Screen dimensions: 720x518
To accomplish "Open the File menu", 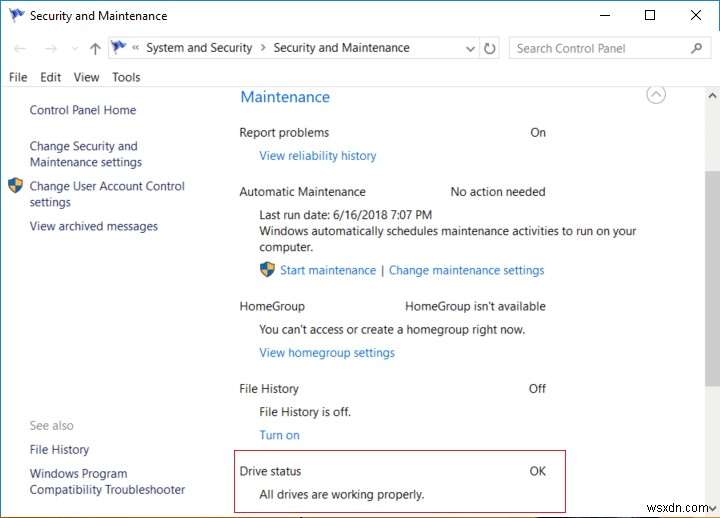I will tap(18, 77).
